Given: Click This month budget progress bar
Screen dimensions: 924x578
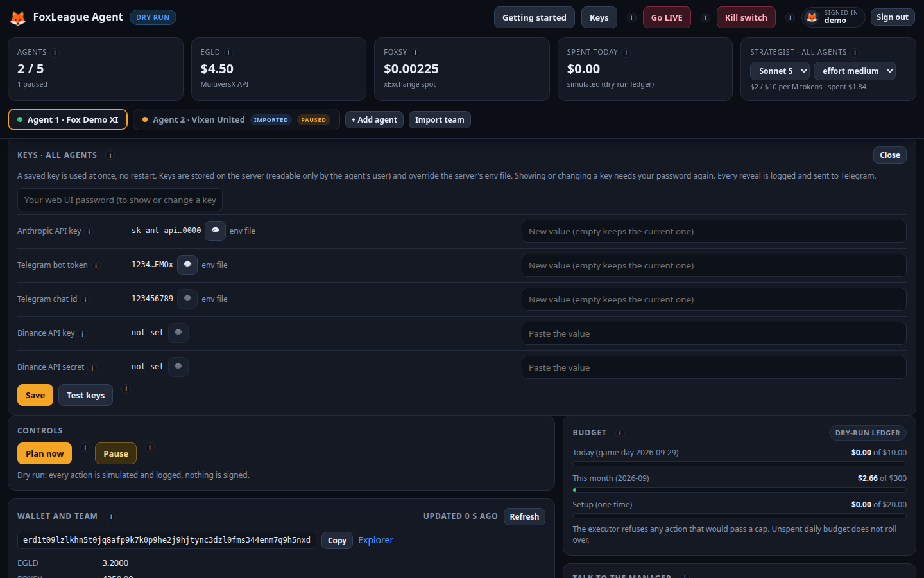Looking at the screenshot, I should (739, 490).
